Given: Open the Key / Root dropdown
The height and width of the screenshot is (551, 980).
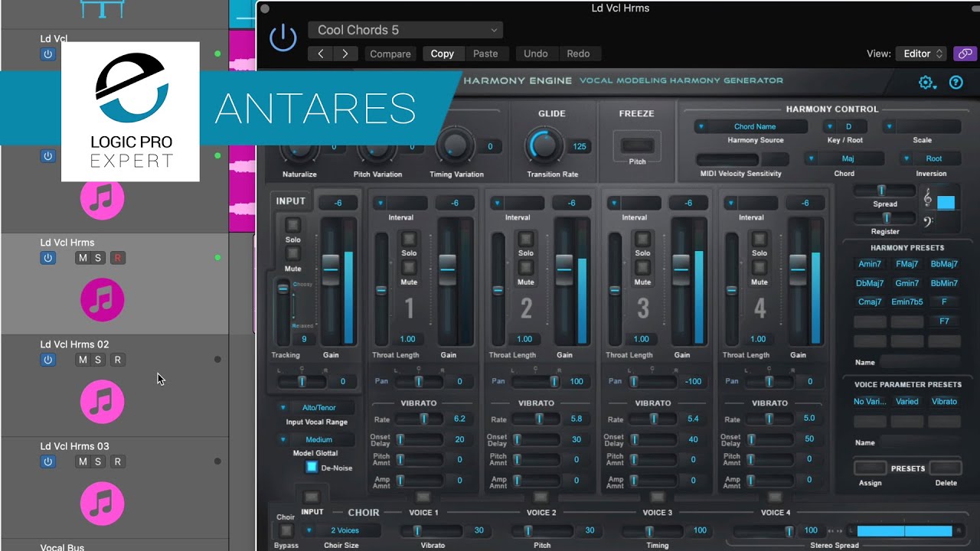Looking at the screenshot, I should point(845,126).
